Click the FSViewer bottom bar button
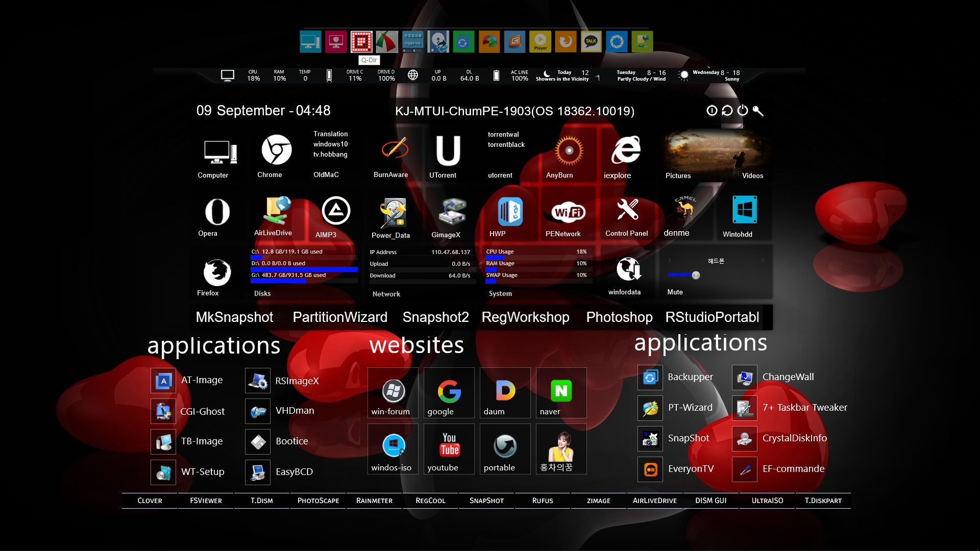The width and height of the screenshot is (980, 551). pyautogui.click(x=206, y=500)
